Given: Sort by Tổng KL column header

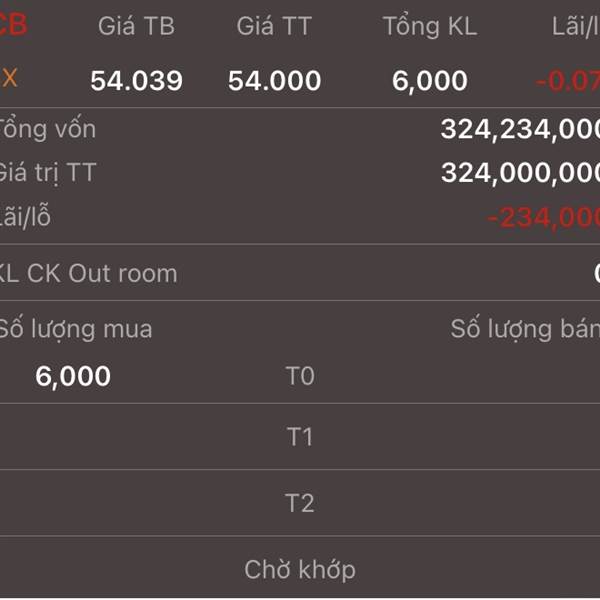Looking at the screenshot, I should (430, 26).
